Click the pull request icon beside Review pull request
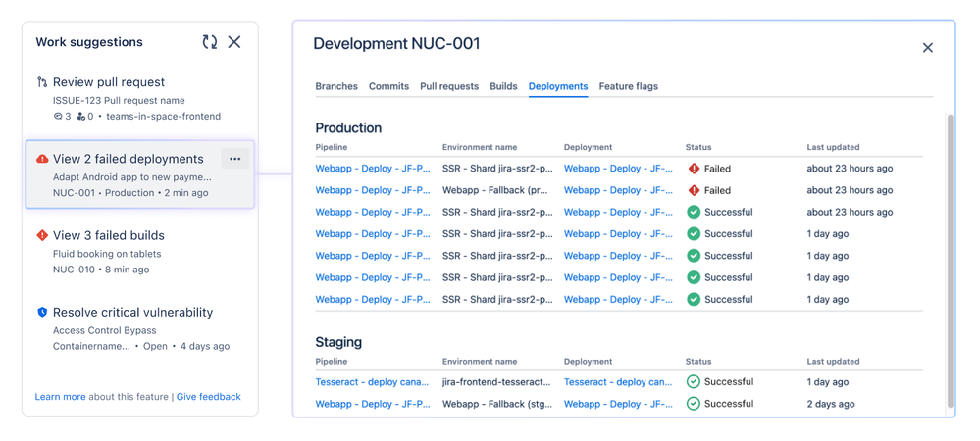980x441 pixels. [x=42, y=81]
